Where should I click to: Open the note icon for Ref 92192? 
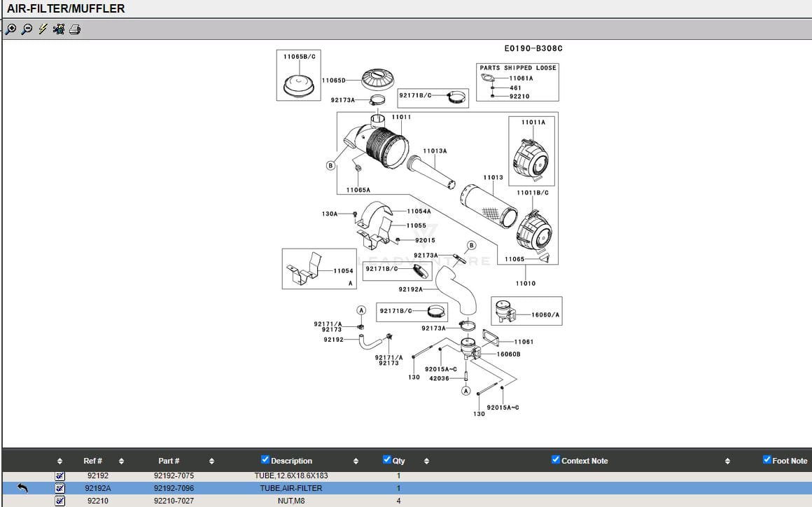pos(59,476)
